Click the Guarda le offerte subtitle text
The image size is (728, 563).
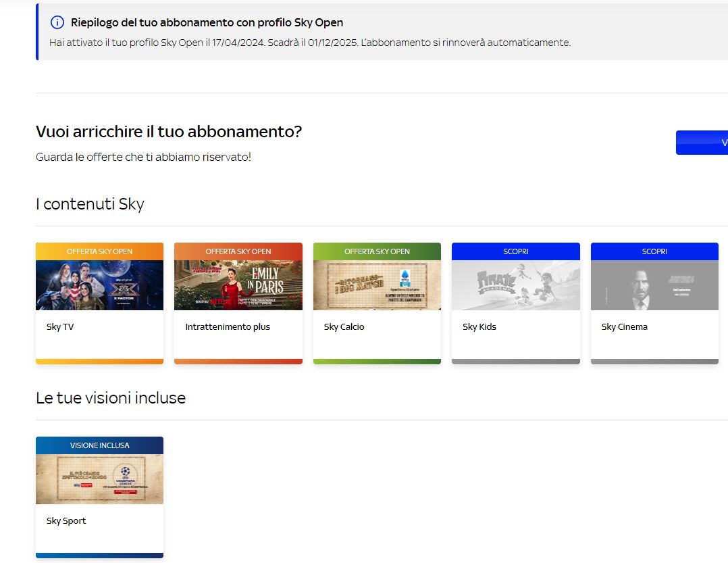(143, 157)
